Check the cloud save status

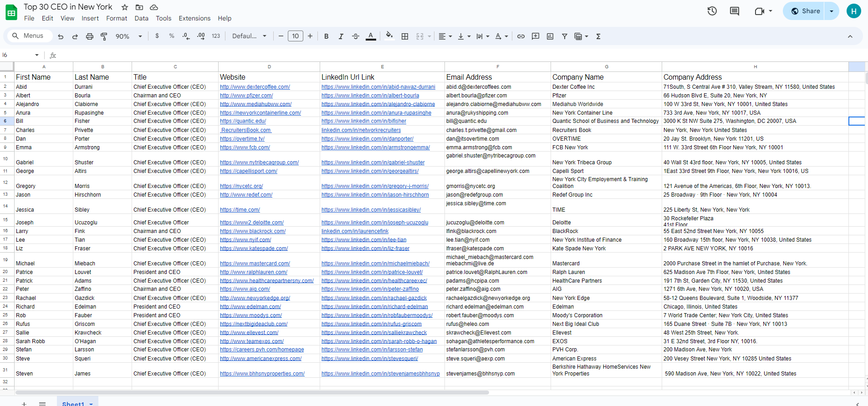tap(154, 7)
